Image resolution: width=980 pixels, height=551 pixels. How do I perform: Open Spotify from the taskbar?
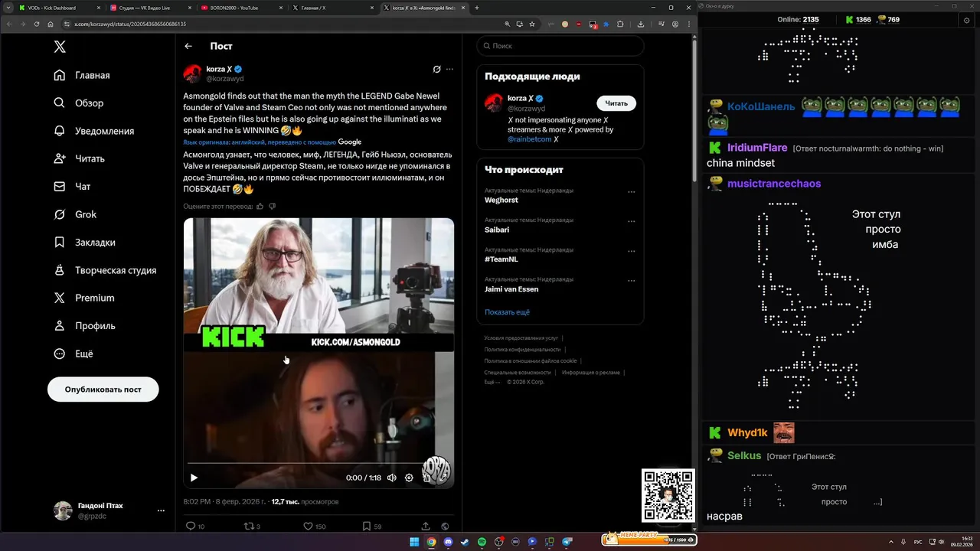tap(482, 542)
